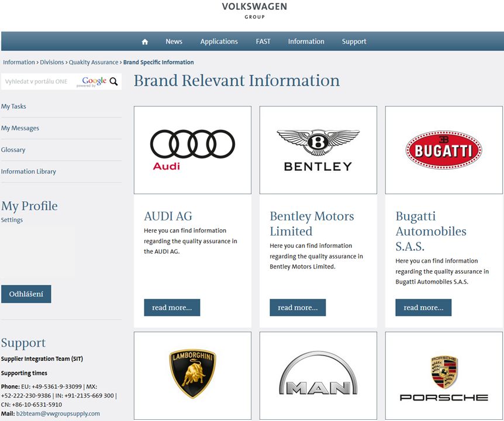Click the Volkswagen Group logo
Screen dimensions: 504x421
tap(254, 11)
